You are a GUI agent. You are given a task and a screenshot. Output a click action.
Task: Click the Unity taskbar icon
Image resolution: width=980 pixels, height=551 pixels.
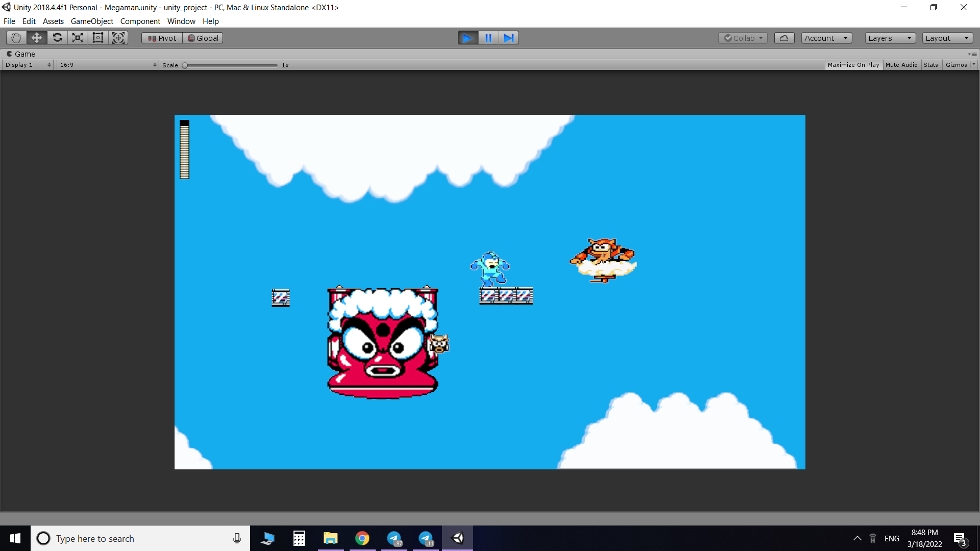[x=458, y=538]
